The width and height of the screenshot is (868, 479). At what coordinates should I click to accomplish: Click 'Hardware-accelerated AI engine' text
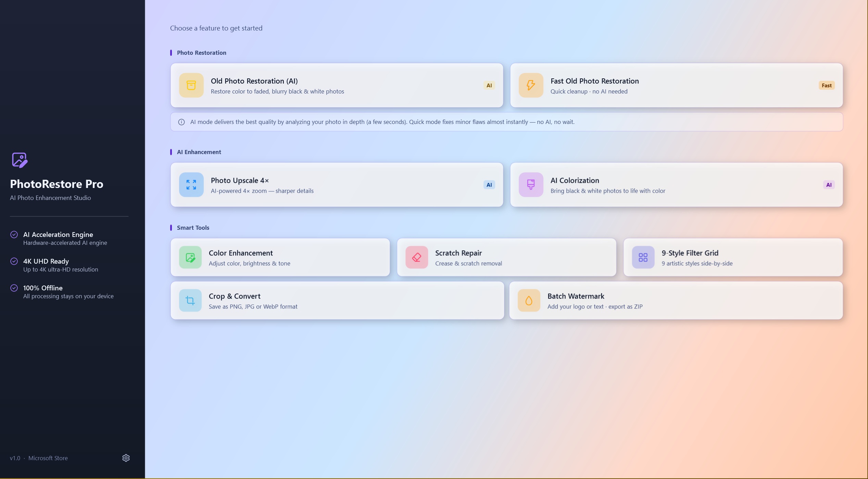click(65, 243)
